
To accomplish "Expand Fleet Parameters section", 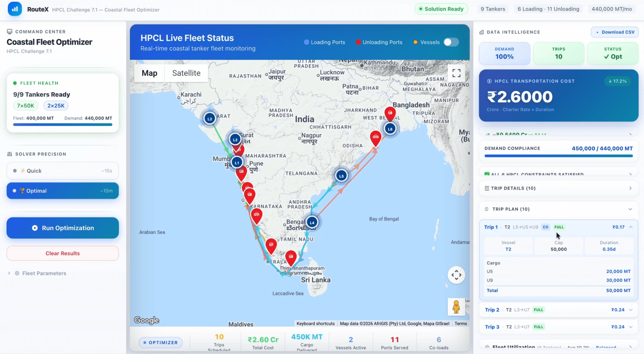I will coord(38,273).
